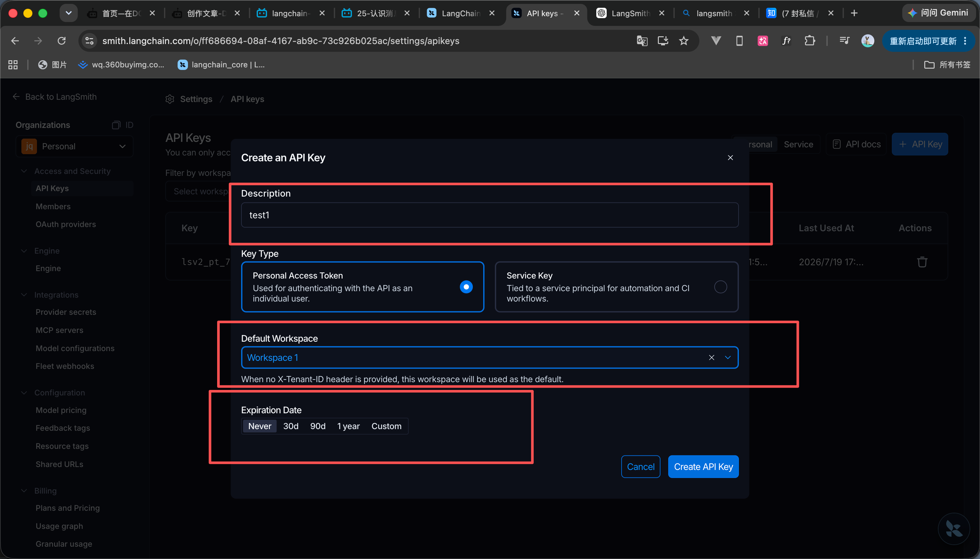Bookmark this page with the star icon
The height and width of the screenshot is (559, 980).
click(684, 41)
